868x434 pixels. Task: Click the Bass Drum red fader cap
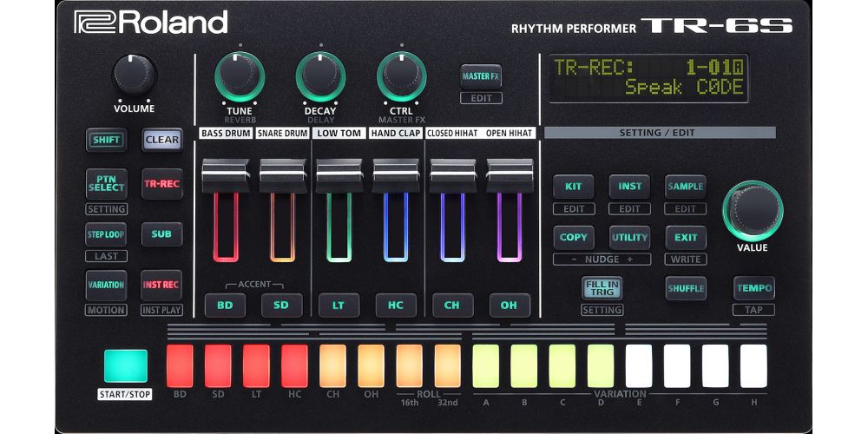tap(226, 175)
